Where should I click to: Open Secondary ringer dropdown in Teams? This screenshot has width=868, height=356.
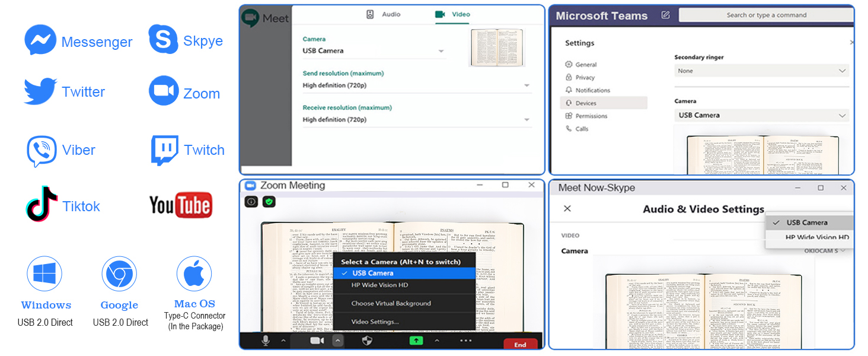761,71
